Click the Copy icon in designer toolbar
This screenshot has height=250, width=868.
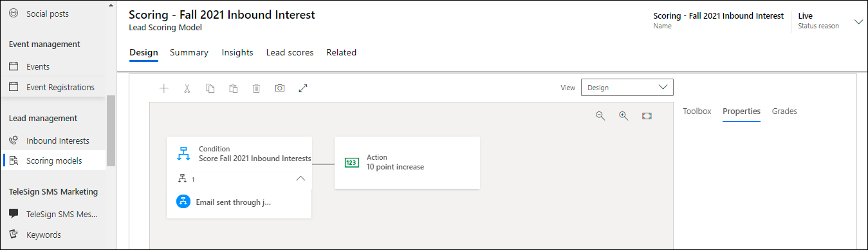210,88
